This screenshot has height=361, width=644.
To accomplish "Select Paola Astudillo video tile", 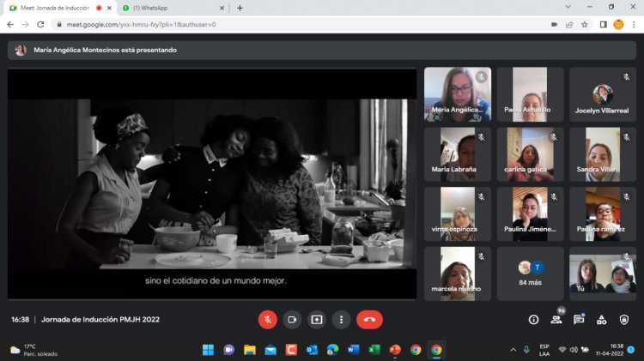I will [x=530, y=94].
